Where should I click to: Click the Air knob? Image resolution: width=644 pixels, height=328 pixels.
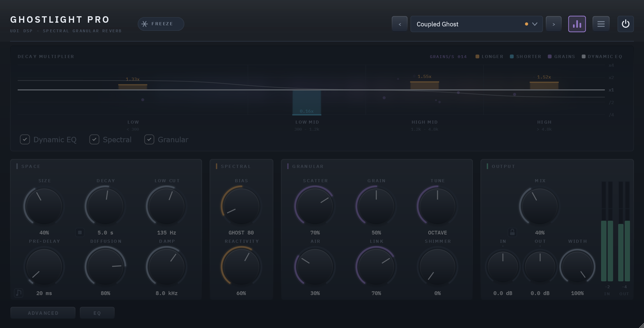click(x=315, y=267)
